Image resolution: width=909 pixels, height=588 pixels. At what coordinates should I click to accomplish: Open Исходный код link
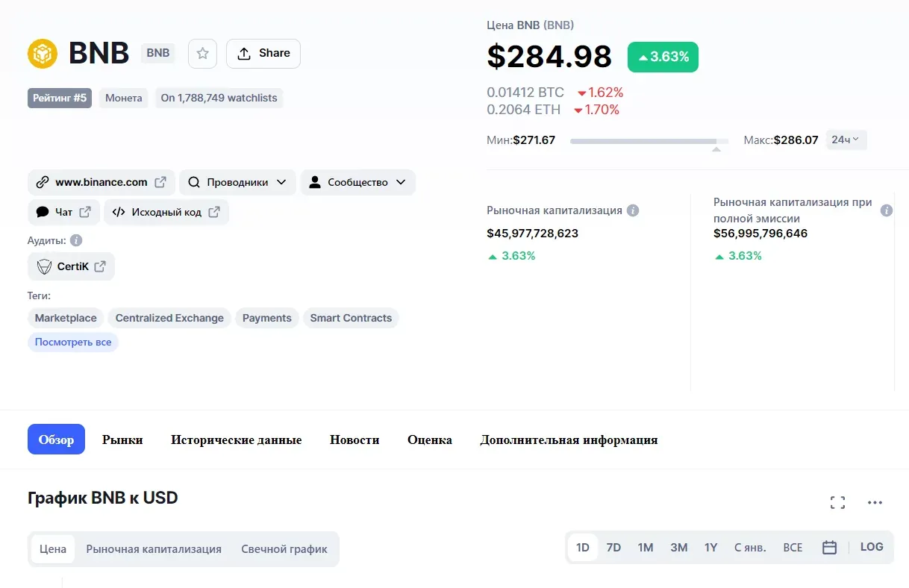[x=166, y=212]
